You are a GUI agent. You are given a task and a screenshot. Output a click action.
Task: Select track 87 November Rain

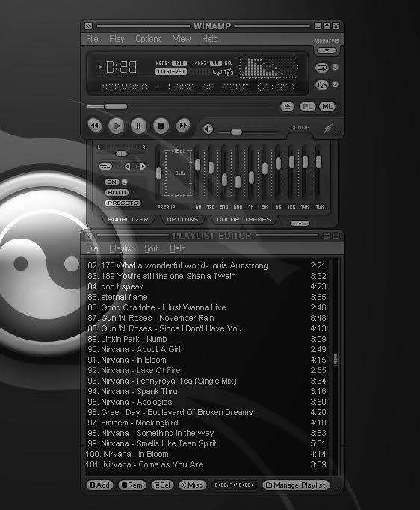tap(206, 318)
